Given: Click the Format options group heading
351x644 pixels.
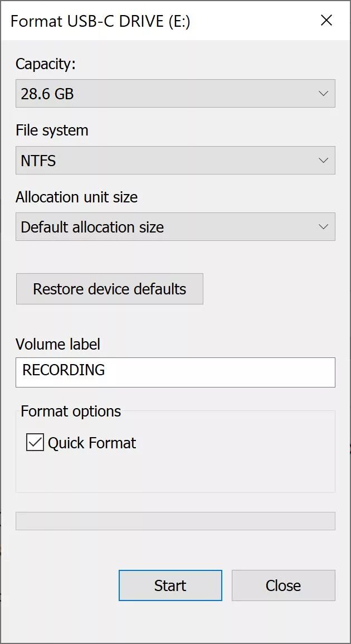Looking at the screenshot, I should pos(71,411).
